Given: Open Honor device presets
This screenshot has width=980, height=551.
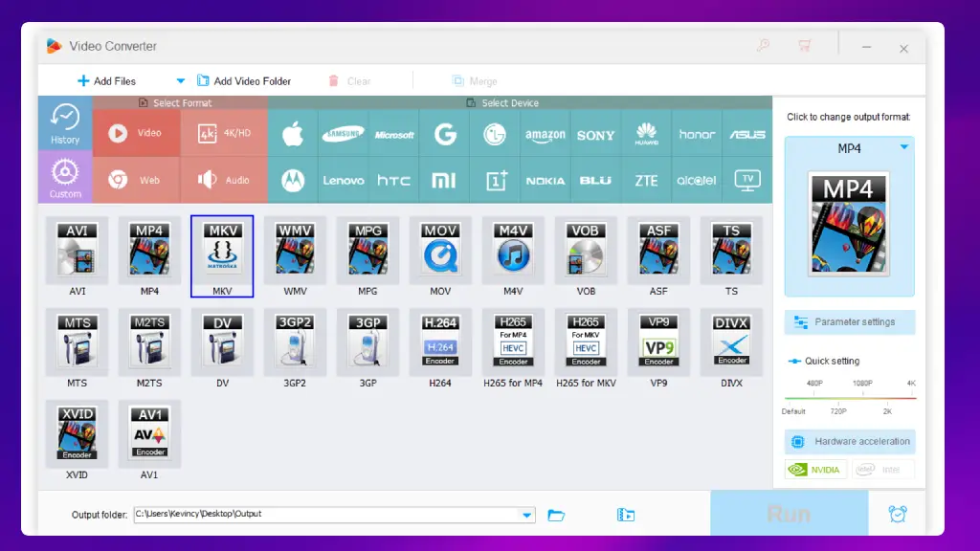Looking at the screenshot, I should (697, 134).
